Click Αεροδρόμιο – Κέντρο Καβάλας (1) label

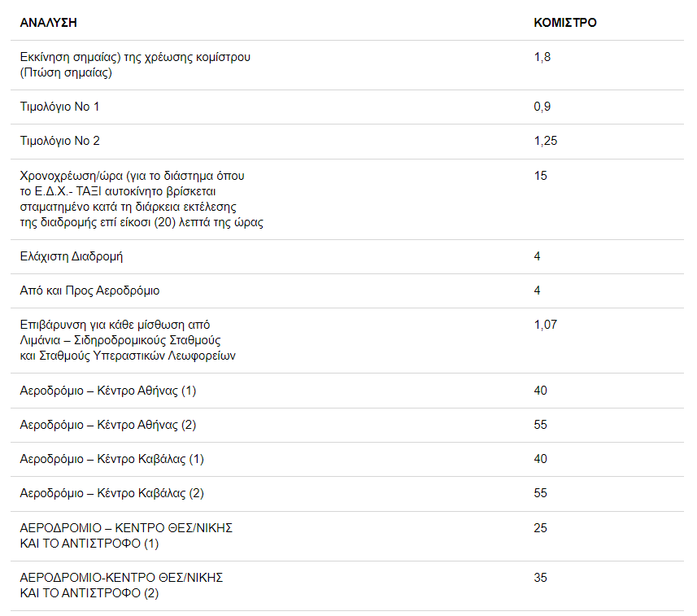(x=112, y=459)
